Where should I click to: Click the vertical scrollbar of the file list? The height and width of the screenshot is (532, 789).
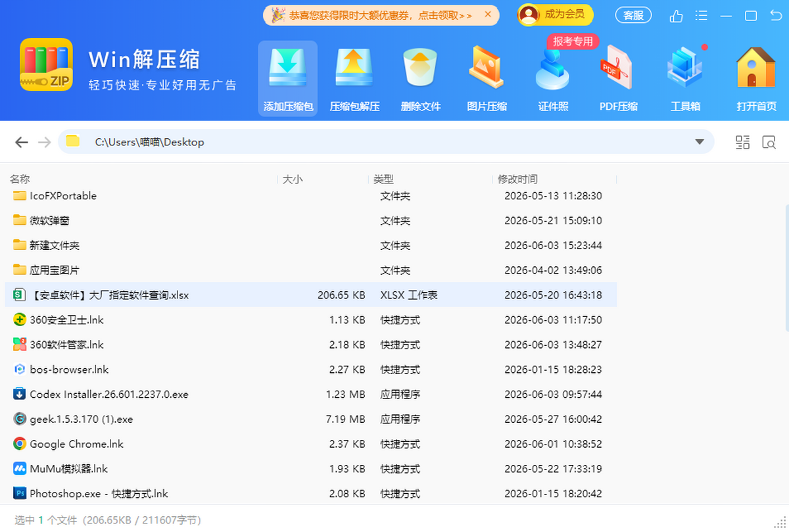[786, 268]
